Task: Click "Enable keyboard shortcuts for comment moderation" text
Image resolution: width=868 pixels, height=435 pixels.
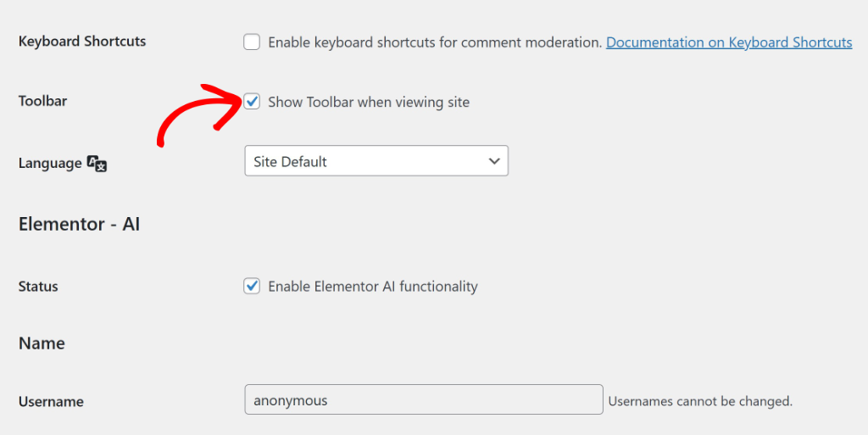Action: tap(435, 42)
